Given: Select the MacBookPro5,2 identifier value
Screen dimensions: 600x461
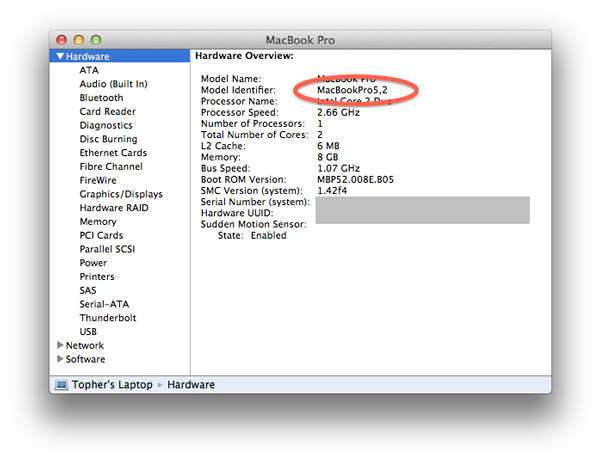Looking at the screenshot, I should [352, 90].
